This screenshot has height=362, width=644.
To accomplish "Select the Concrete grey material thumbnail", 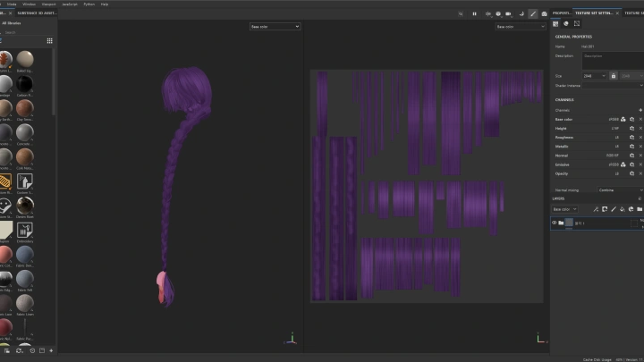I will coord(25,132).
